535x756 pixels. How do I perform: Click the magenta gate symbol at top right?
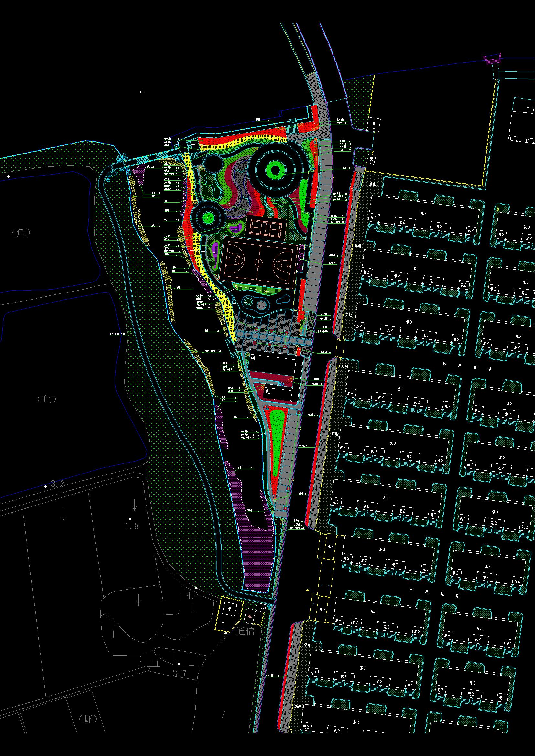pyautogui.click(x=492, y=59)
